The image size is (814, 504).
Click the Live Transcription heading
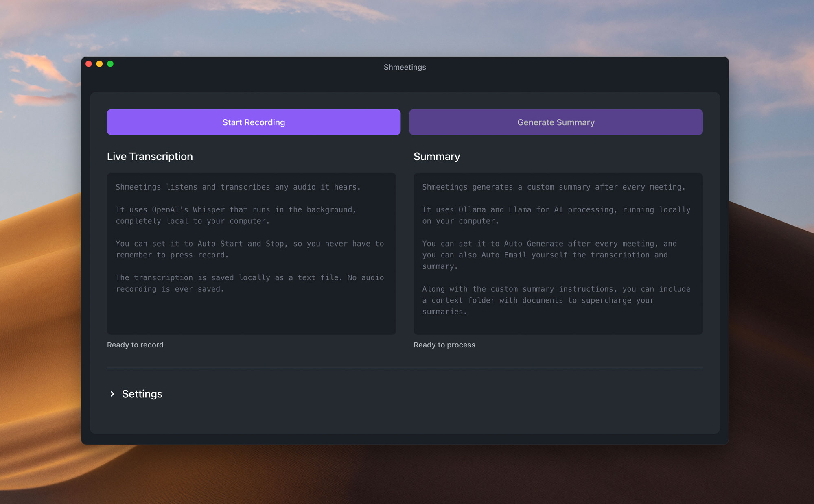[x=150, y=156]
